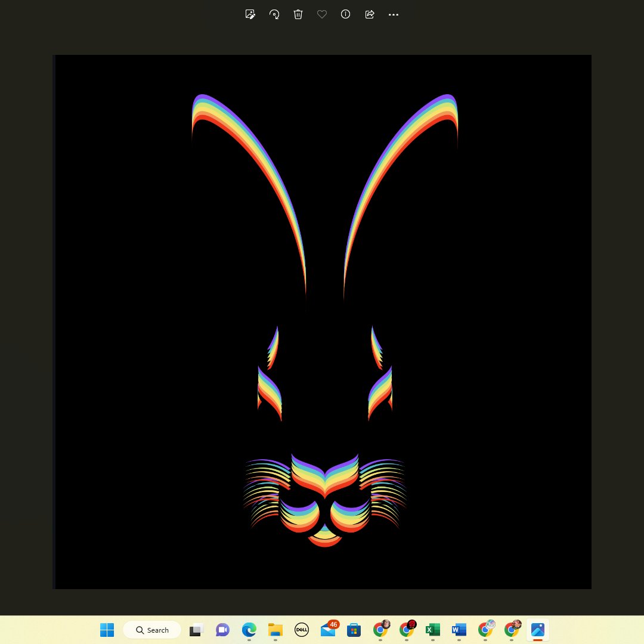Show file info with the info icon
Viewport: 644px width, 644px height.
pos(345,14)
